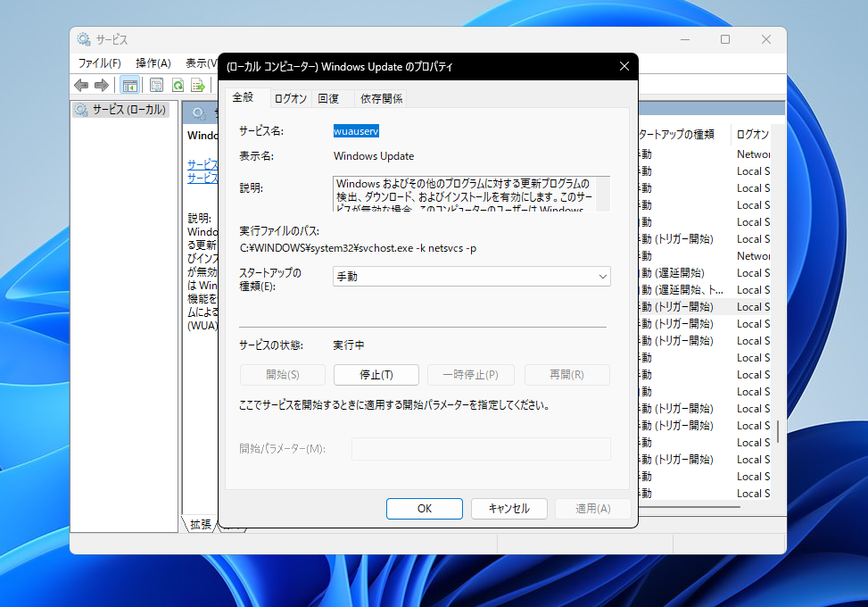868x607 pixels.
Task: Select サービス (ローカル) in the console tree
Action: click(120, 110)
